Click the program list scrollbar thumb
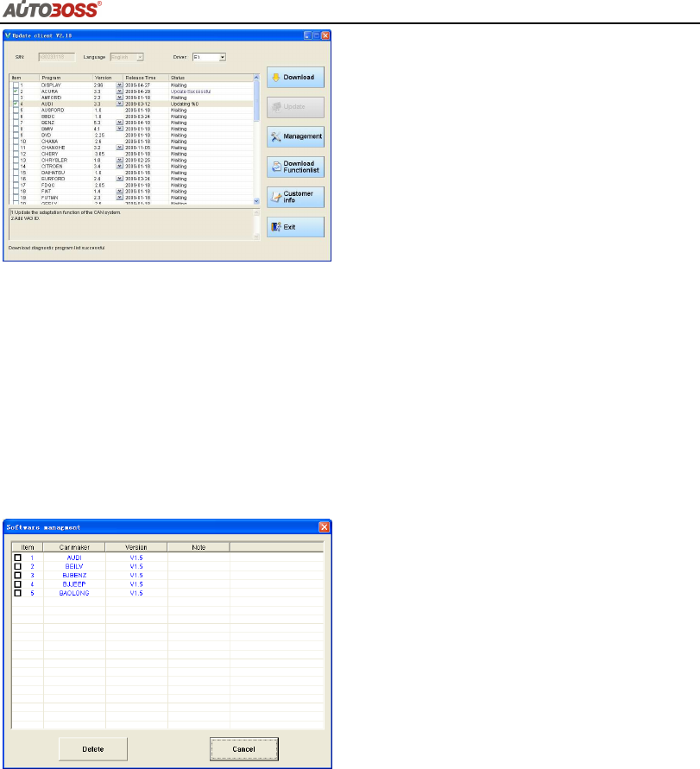Image resolution: width=700 pixels, height=769 pixels. click(x=256, y=101)
